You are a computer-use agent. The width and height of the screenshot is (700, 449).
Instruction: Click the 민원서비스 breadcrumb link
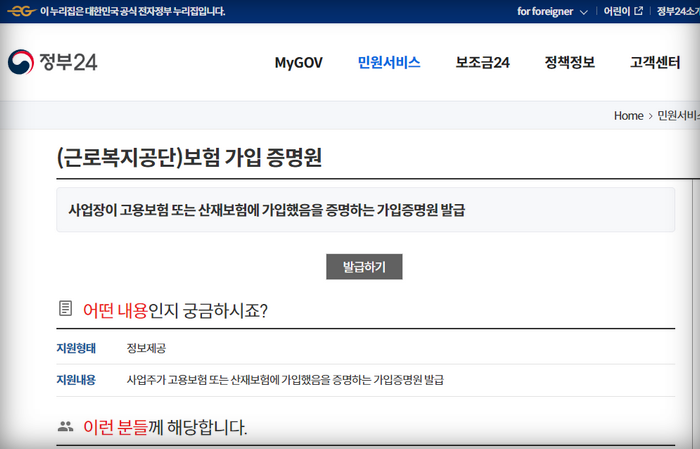click(x=678, y=115)
